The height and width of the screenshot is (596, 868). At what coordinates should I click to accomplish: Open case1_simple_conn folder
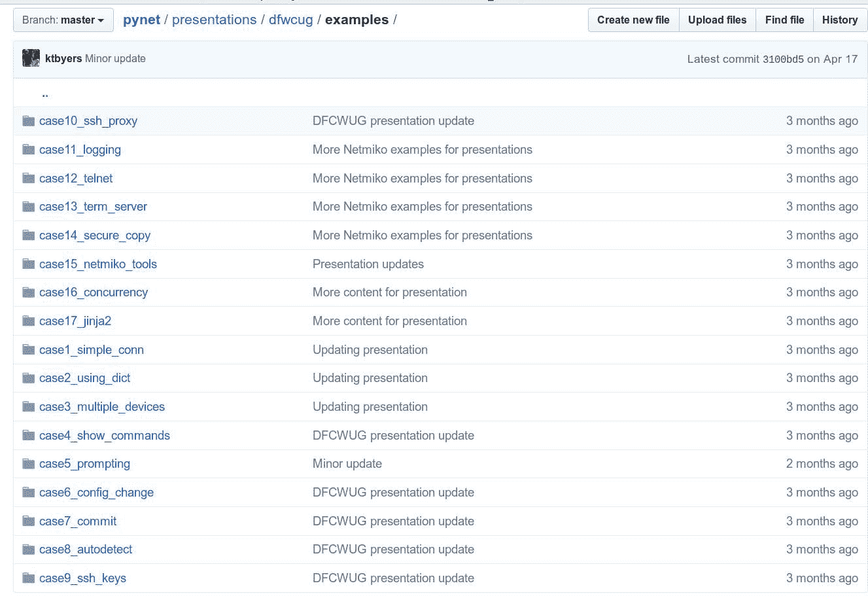point(92,350)
